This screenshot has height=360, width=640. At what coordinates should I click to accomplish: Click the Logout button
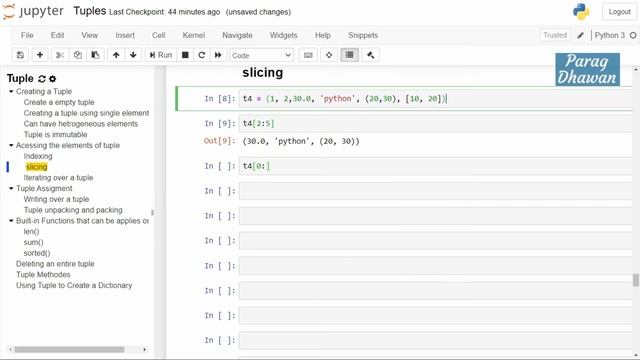tap(619, 12)
